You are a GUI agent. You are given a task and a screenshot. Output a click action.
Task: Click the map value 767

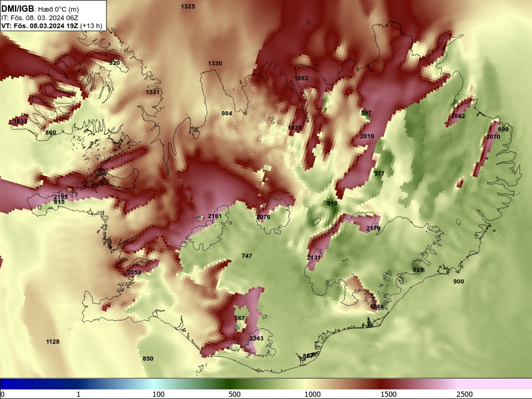click(239, 318)
